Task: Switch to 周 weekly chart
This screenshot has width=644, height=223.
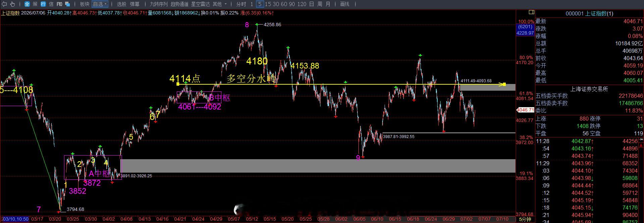Action: click(x=319, y=4)
